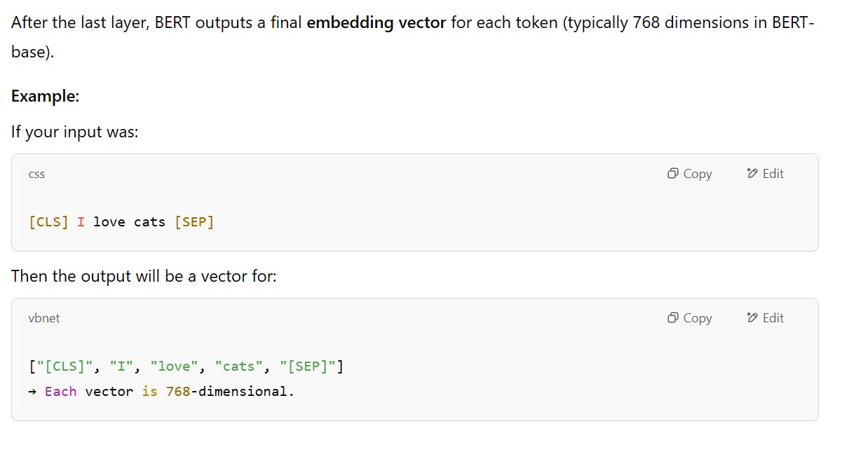Image resolution: width=868 pixels, height=452 pixels.
Task: Click the vbnet language label
Action: (44, 318)
